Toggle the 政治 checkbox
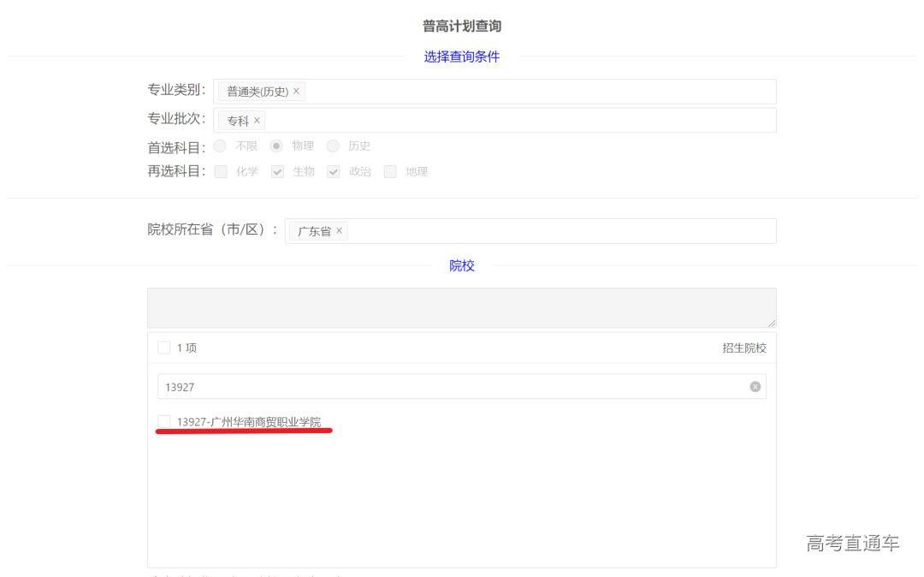This screenshot has width=924, height=577. coord(334,171)
